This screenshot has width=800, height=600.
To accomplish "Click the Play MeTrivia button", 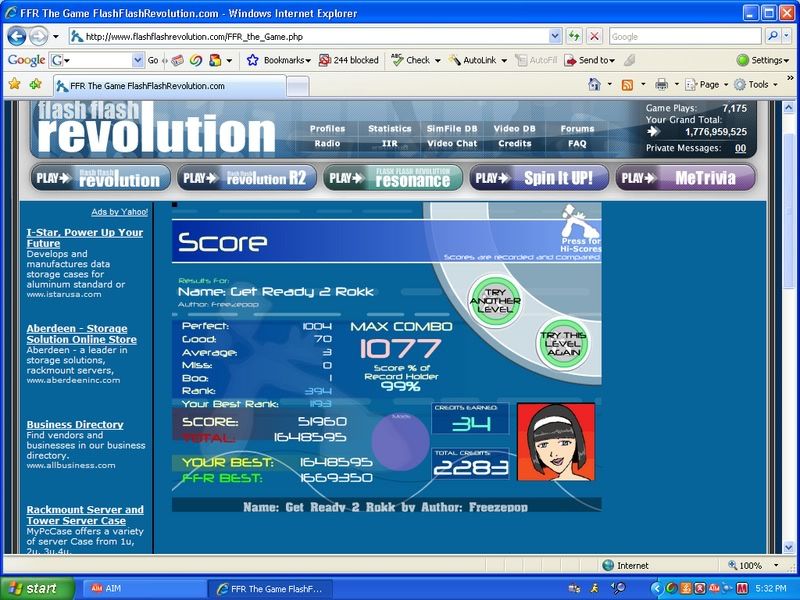I will click(685, 178).
